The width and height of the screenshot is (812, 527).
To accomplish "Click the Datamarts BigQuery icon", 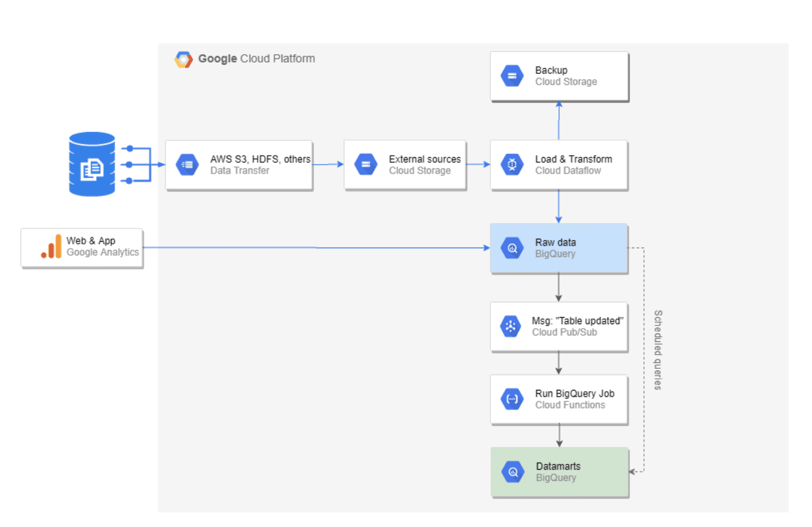I will coord(512,472).
